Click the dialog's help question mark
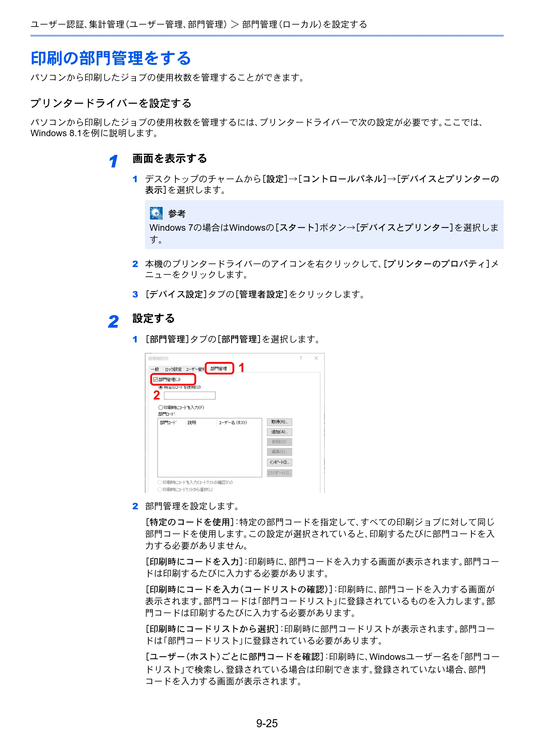The image size is (534, 756). coord(301,358)
